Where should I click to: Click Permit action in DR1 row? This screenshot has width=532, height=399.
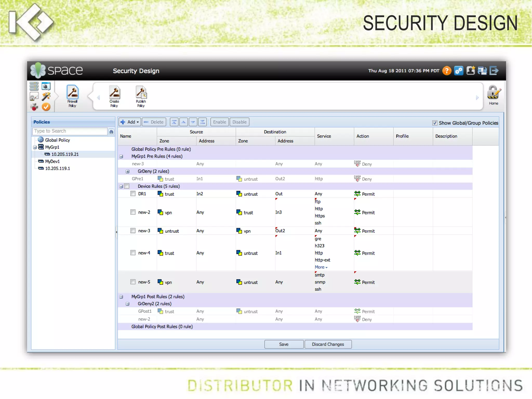click(364, 194)
